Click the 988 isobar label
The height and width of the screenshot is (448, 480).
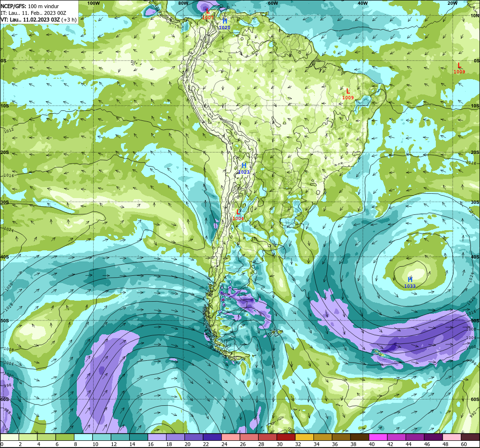point(7,411)
